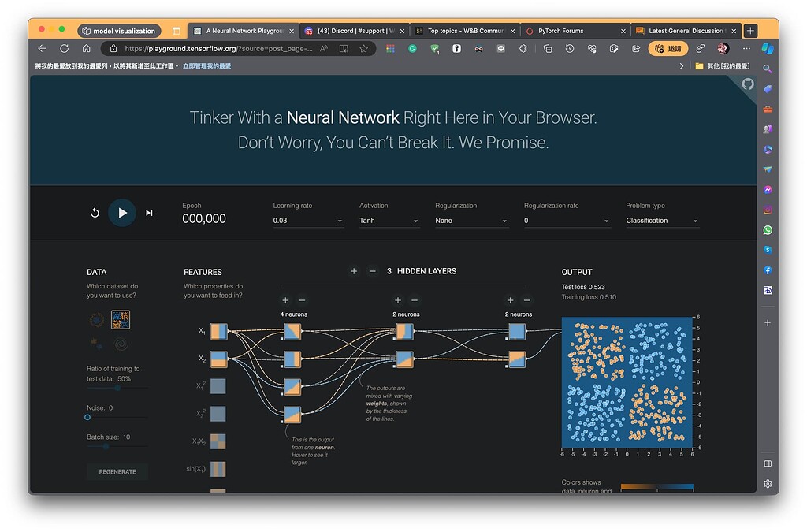This screenshot has height=532, width=807.
Task: Click the step forward icon
Action: [x=149, y=213]
